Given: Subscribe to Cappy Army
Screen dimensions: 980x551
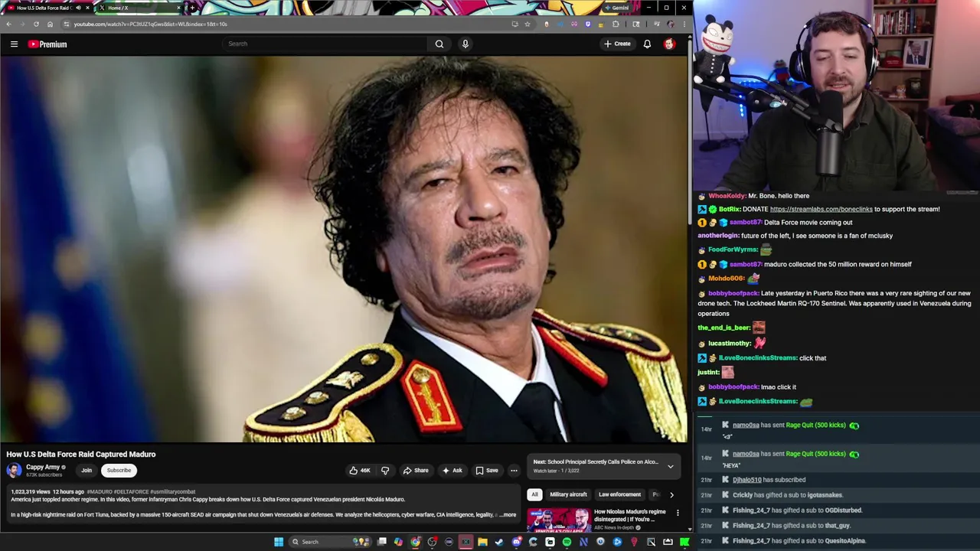Looking at the screenshot, I should [x=119, y=471].
